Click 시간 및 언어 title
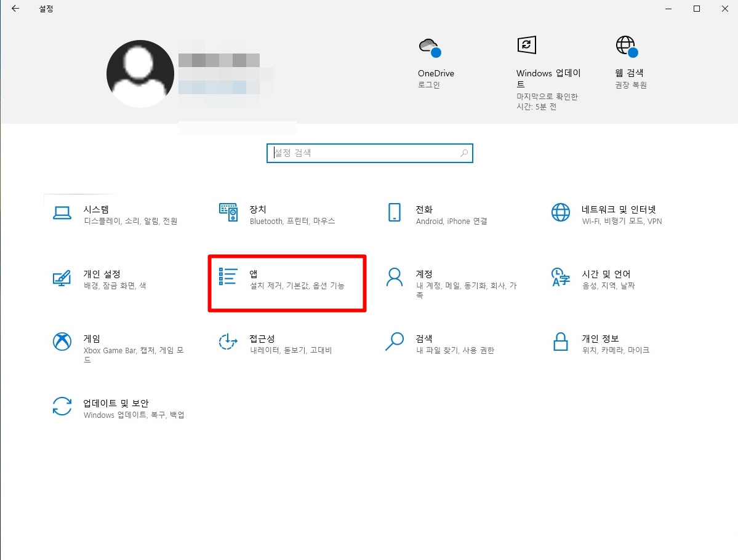Image resolution: width=738 pixels, height=560 pixels. (x=606, y=274)
